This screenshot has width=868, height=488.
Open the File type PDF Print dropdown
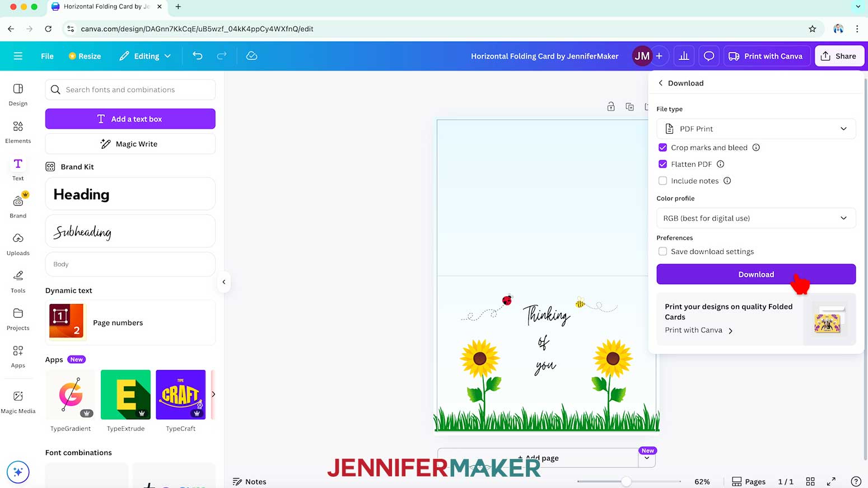(x=756, y=129)
